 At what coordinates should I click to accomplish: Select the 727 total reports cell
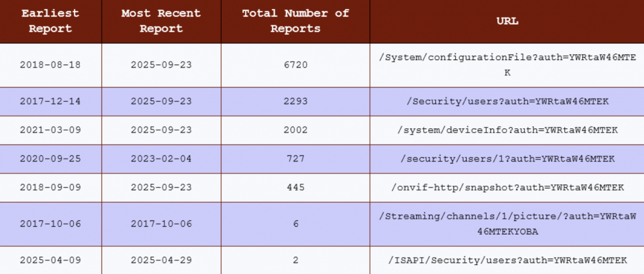click(296, 159)
